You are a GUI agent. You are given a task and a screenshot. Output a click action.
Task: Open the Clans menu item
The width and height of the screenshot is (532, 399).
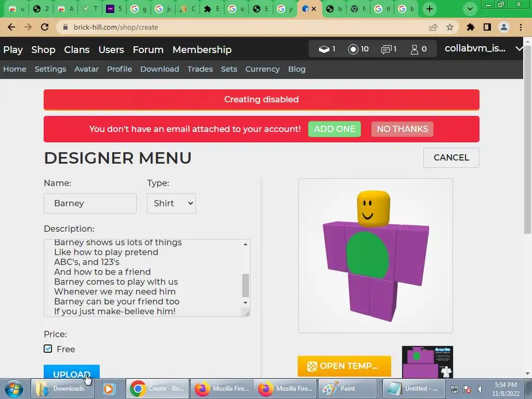pyautogui.click(x=77, y=49)
